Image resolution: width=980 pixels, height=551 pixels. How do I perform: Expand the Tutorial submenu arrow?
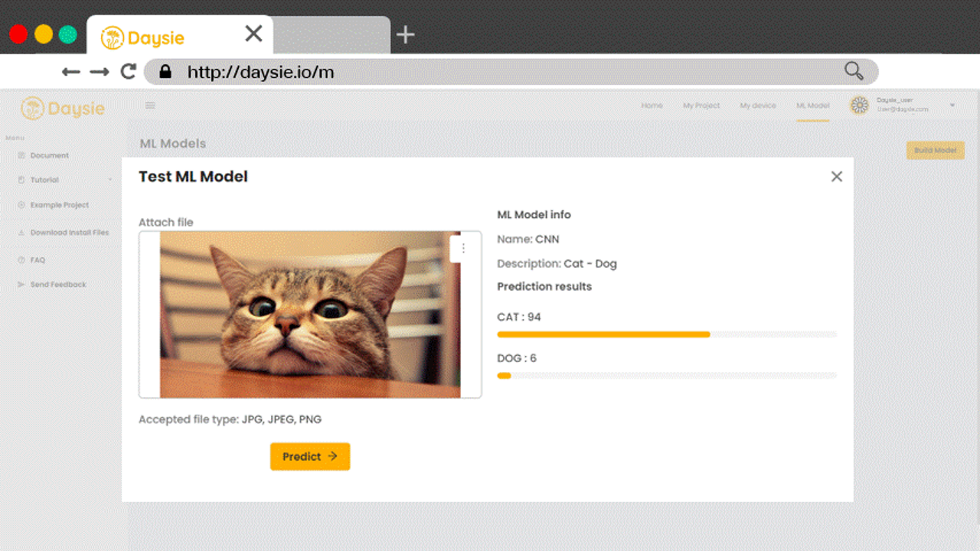click(x=109, y=180)
